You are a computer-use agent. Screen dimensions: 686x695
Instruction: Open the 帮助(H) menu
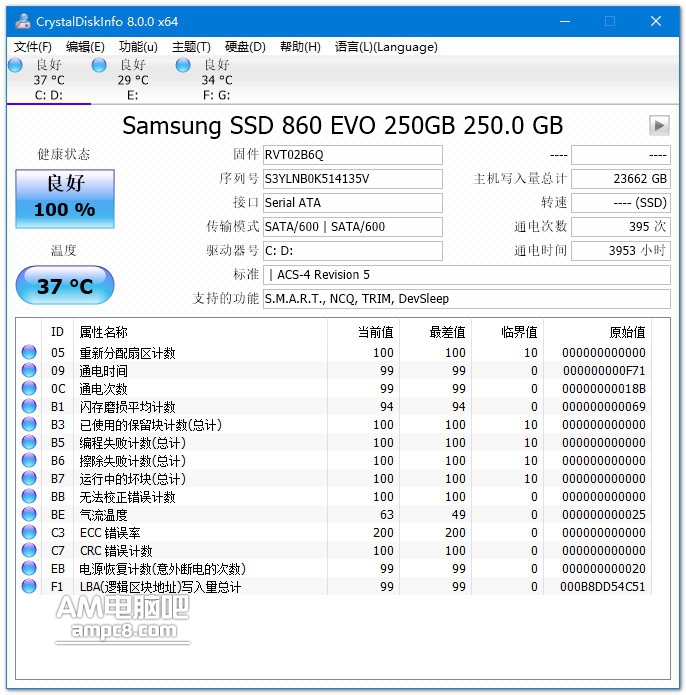coord(300,47)
